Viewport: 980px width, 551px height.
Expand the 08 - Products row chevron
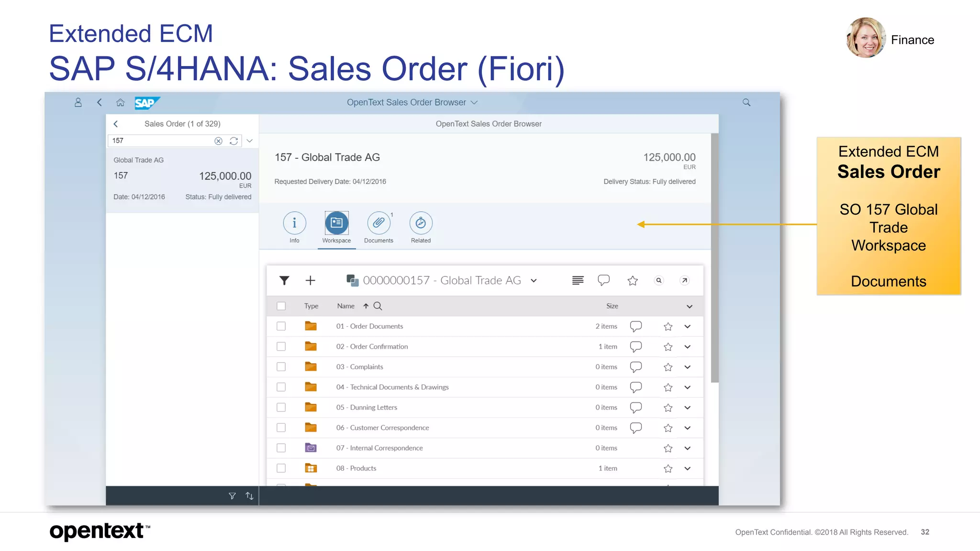(688, 469)
